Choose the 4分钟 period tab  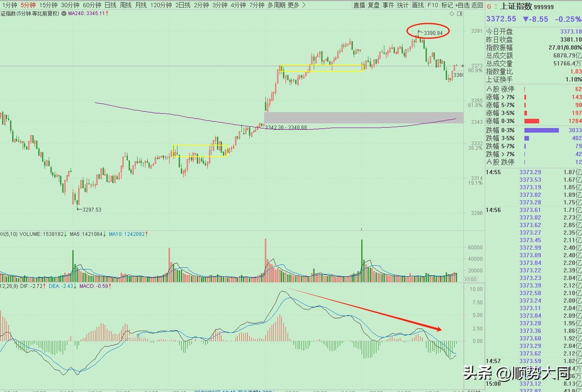coord(238,5)
